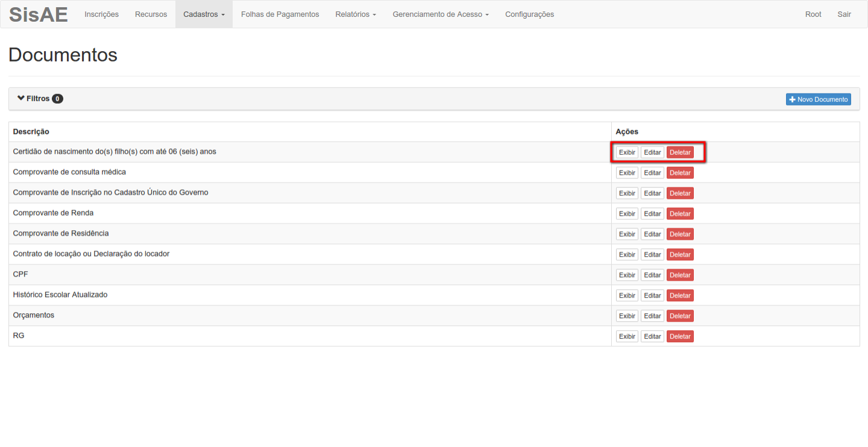The height and width of the screenshot is (447, 868).
Task: Click Exibir for Certidão de nascimento row
Action: pos(627,152)
